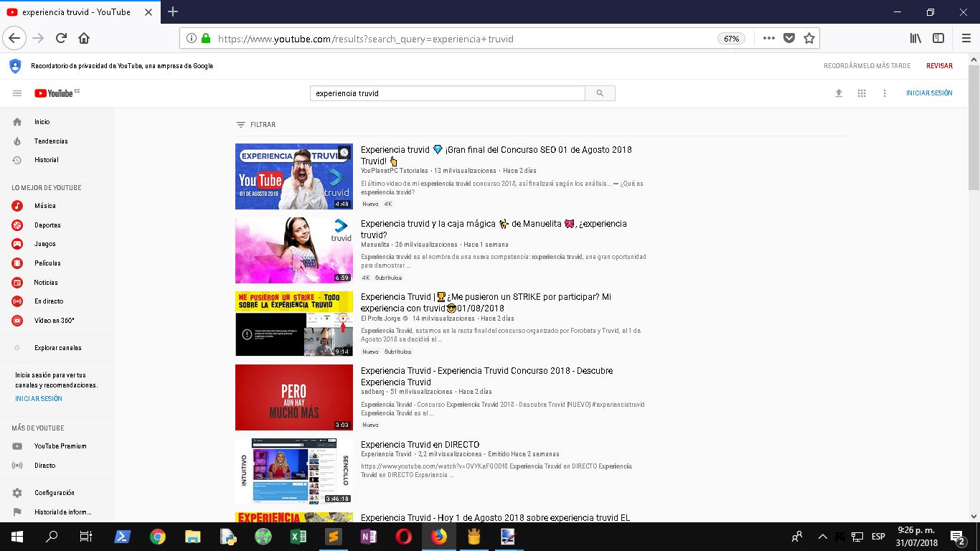Open the Experiencia Truvid en DIRECTO thumbnail
The height and width of the screenshot is (551, 980).
[294, 471]
